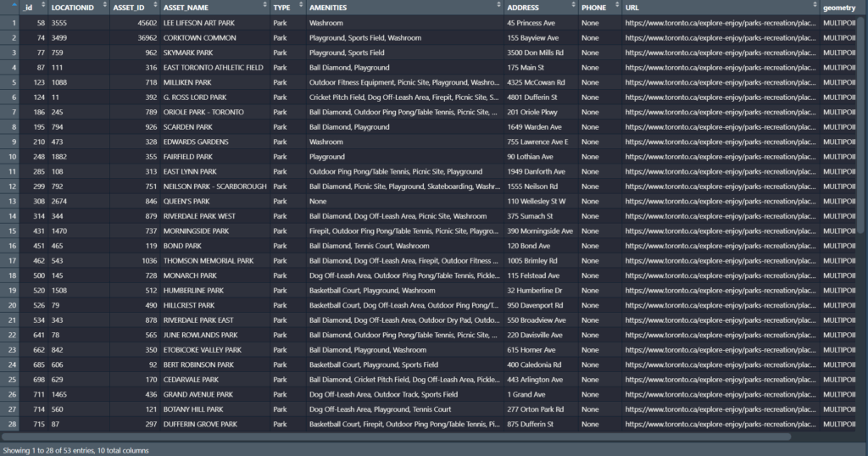Click the geometry column header
868x456 pixels.
[839, 8]
